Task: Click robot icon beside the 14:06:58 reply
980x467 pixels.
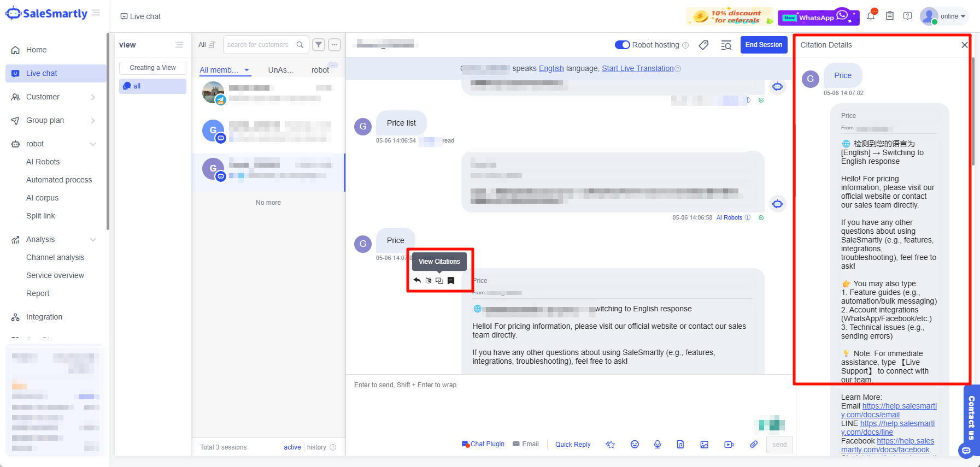Action: 778,204
